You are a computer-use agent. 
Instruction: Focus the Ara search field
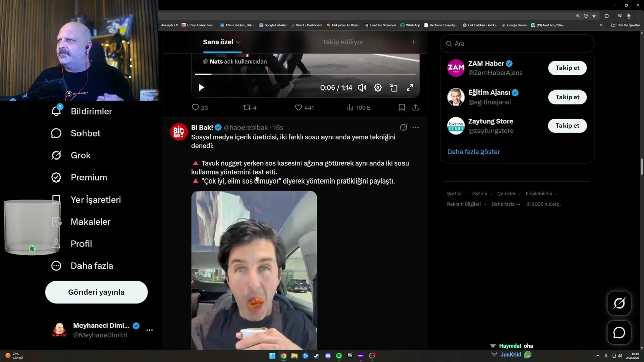pos(517,44)
